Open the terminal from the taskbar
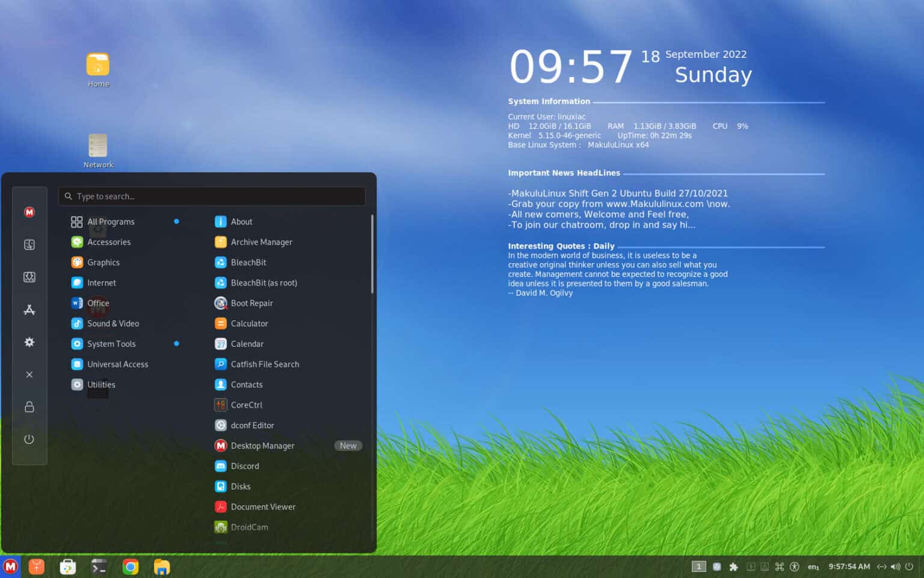This screenshot has height=578, width=924. click(99, 567)
